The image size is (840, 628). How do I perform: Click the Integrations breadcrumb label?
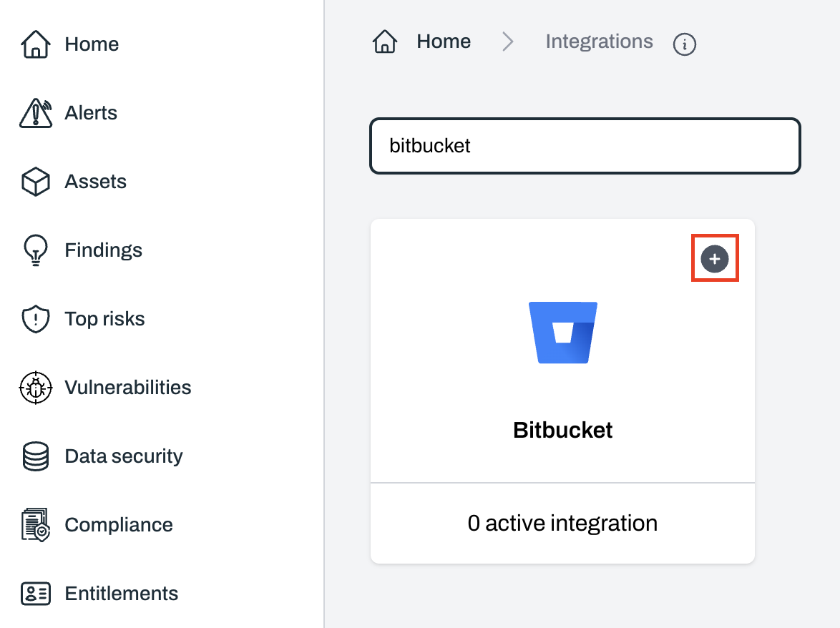coord(599,41)
